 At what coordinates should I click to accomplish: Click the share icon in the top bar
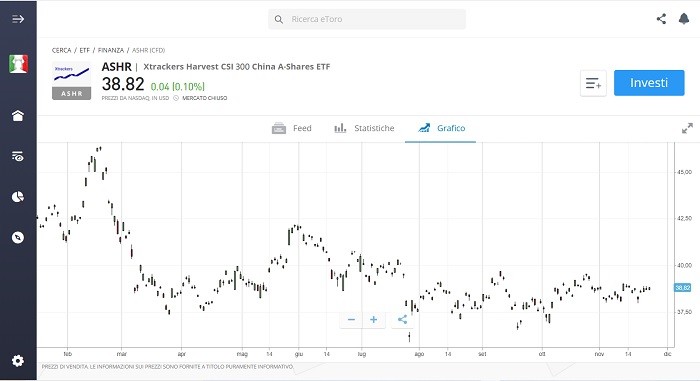tap(661, 19)
